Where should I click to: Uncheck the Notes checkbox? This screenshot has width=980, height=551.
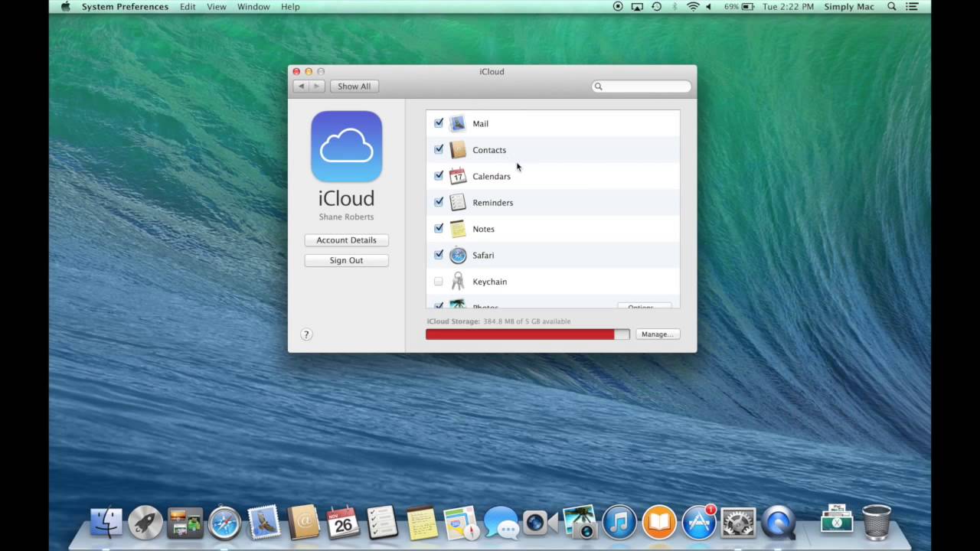coord(439,228)
